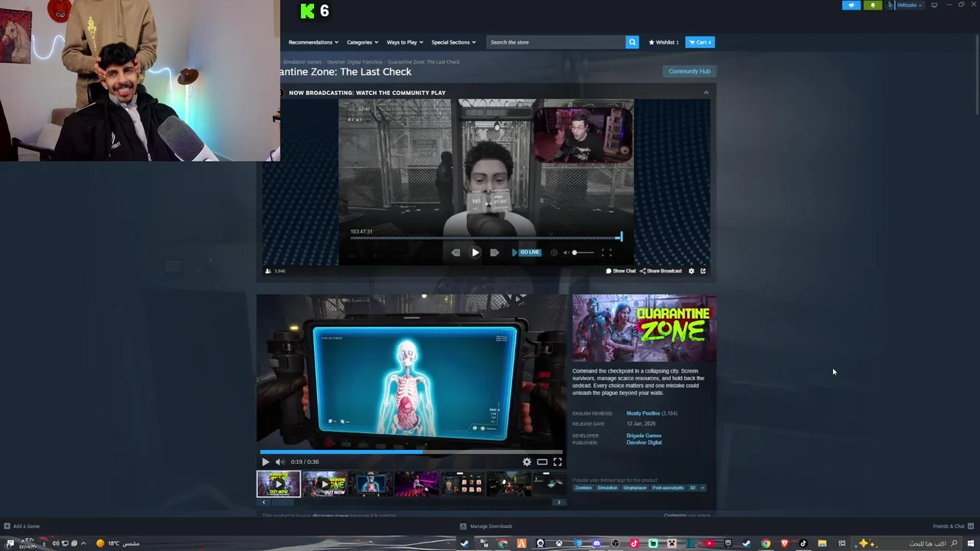Share Broadcast link
The height and width of the screenshot is (551, 980).
click(x=661, y=271)
